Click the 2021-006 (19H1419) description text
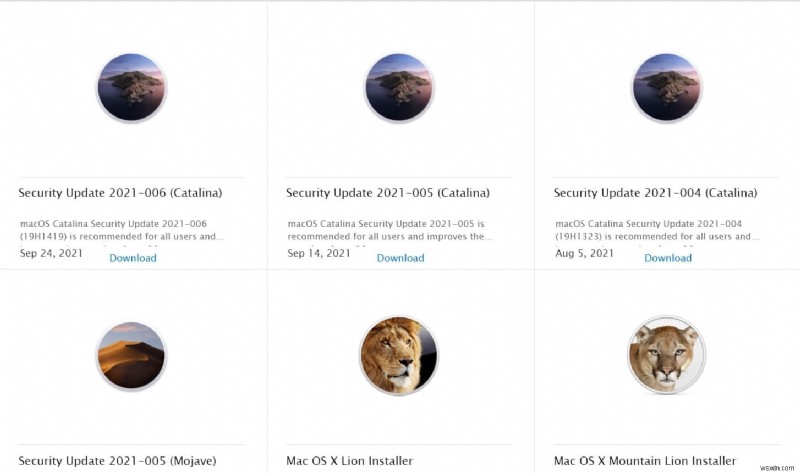This screenshot has height=473, width=800. pos(120,230)
